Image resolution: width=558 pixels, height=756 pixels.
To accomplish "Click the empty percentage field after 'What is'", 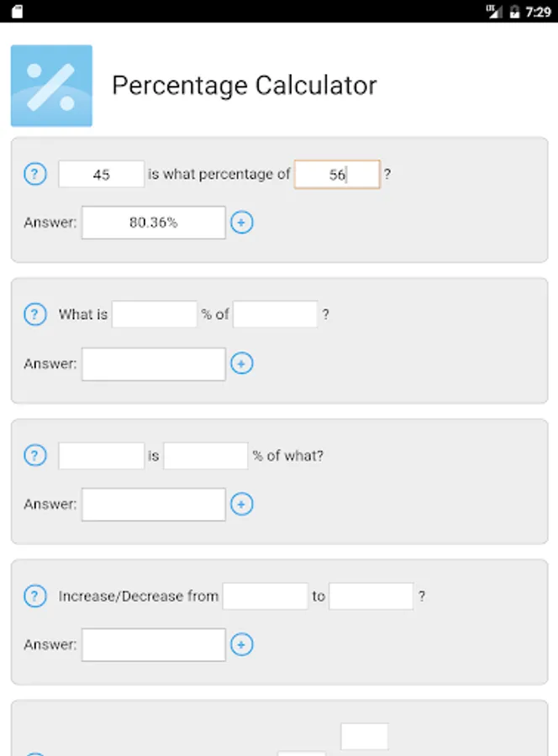I will (x=155, y=313).
